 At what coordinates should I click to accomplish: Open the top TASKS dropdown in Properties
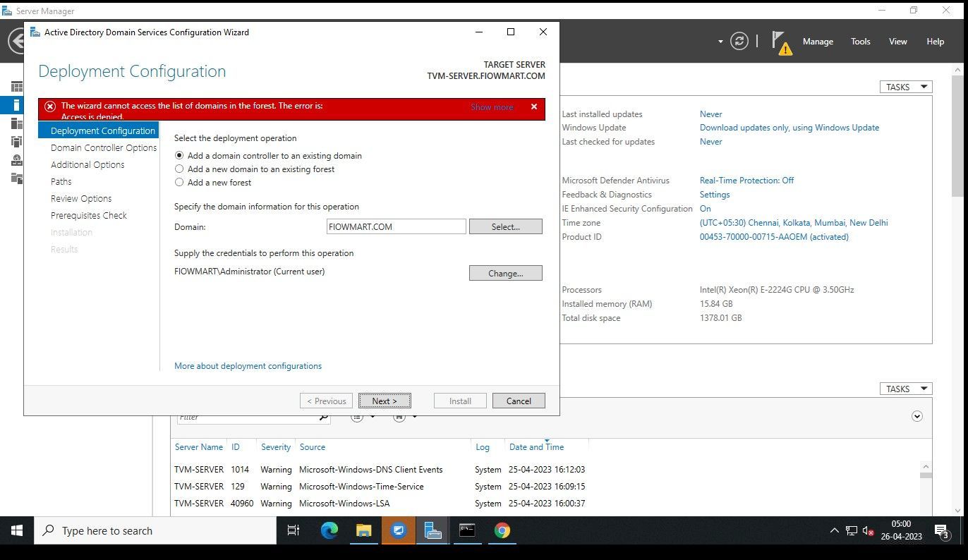click(906, 87)
